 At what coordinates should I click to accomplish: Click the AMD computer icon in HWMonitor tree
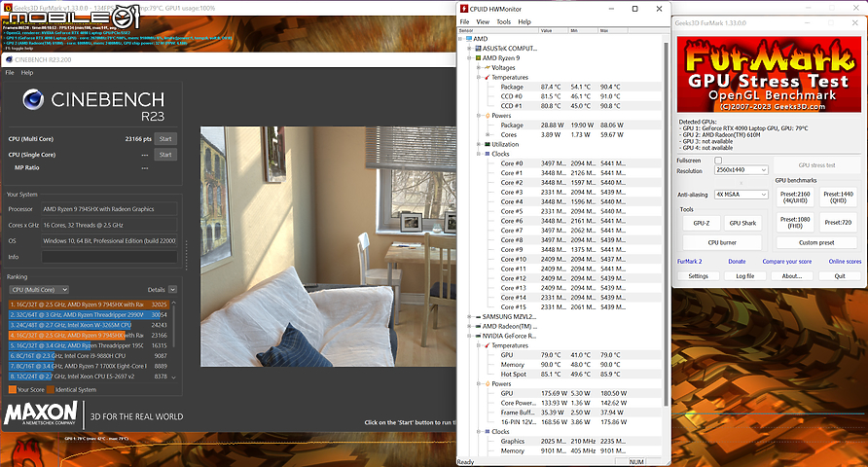[x=469, y=39]
